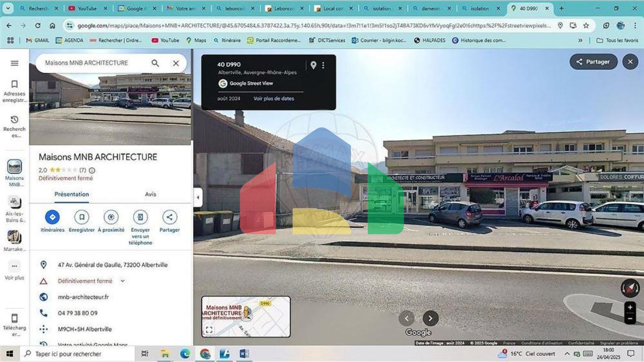Expand hidden bookmarks chevron in bookmarks bar
Viewport: 644px width, 362px height.
pyautogui.click(x=580, y=41)
